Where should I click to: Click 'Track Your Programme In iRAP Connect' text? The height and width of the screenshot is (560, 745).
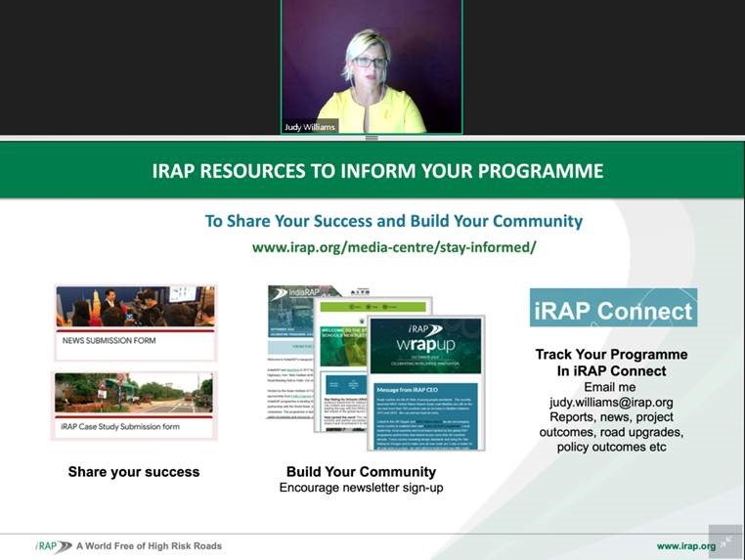click(611, 363)
